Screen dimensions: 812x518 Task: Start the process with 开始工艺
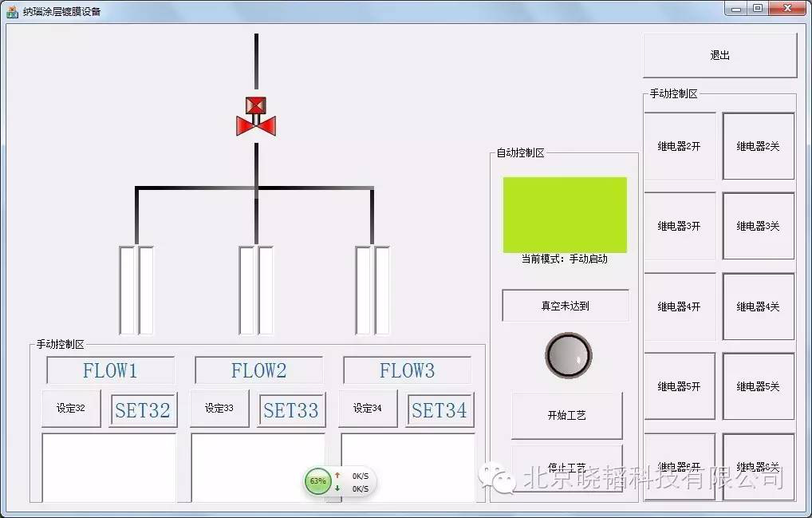pyautogui.click(x=566, y=415)
